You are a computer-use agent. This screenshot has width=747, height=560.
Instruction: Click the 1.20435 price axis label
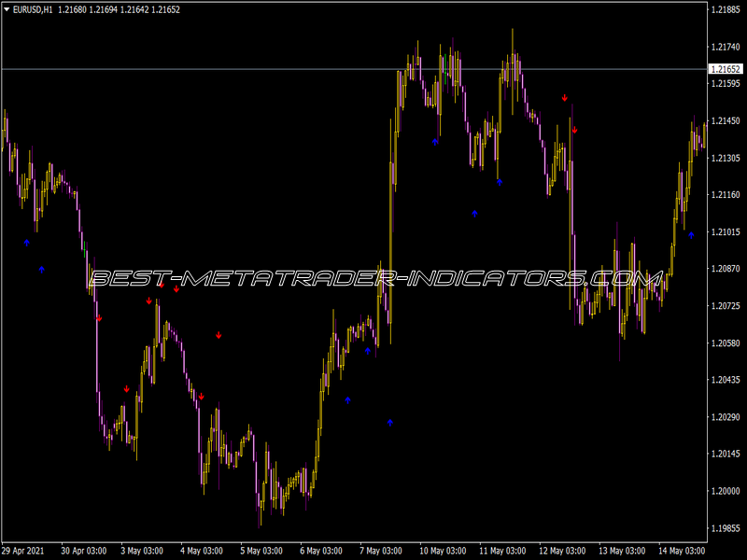726,380
